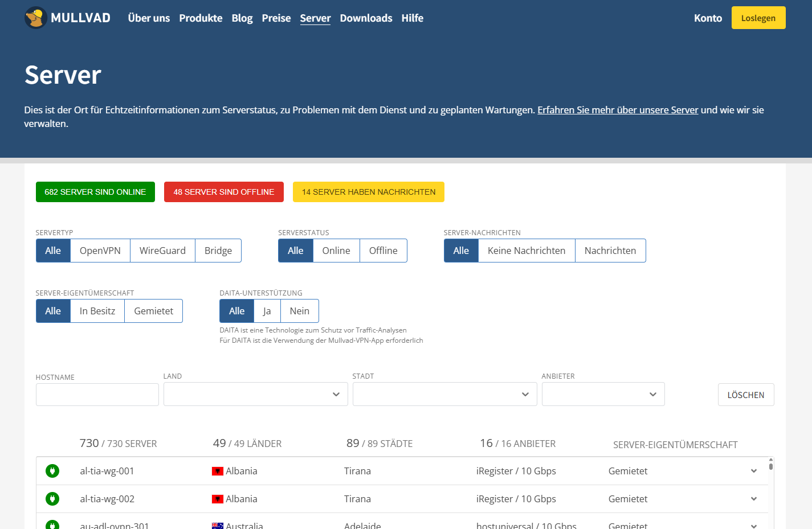Viewport: 812px width, 529px height.
Task: Click the Albania flag in al-tia-wg-001 row
Action: (218, 471)
